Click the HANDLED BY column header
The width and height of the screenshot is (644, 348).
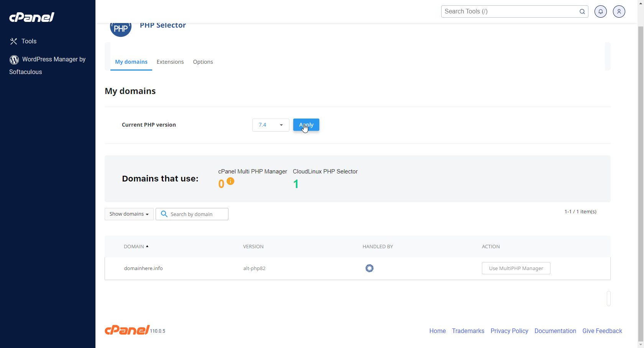click(378, 246)
